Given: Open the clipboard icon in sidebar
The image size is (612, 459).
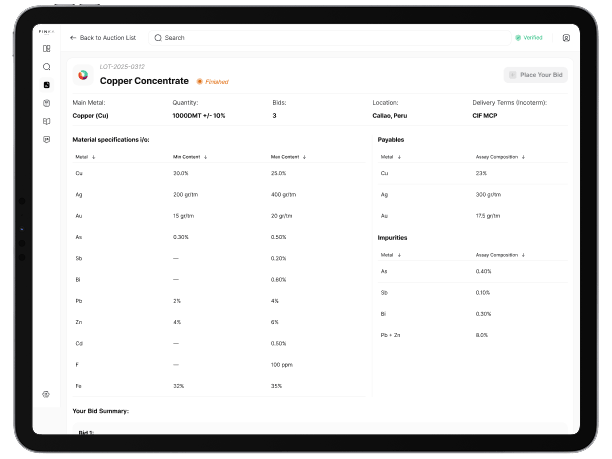Looking at the screenshot, I should tap(46, 103).
